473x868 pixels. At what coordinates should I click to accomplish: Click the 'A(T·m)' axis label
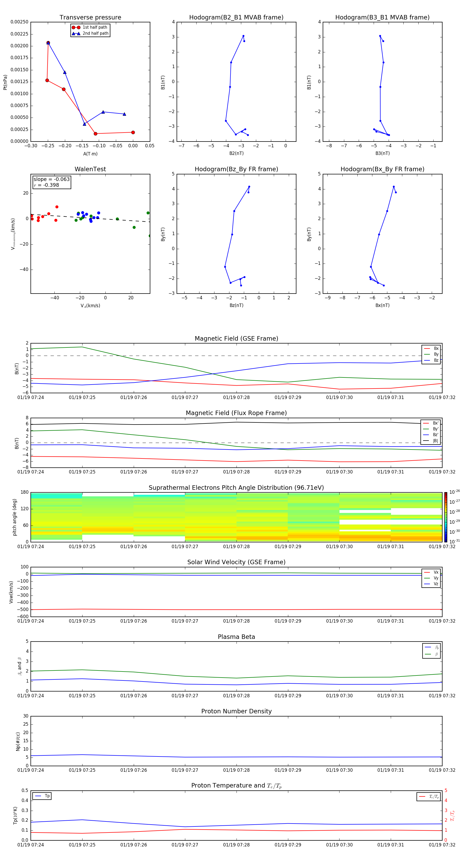click(x=90, y=154)
